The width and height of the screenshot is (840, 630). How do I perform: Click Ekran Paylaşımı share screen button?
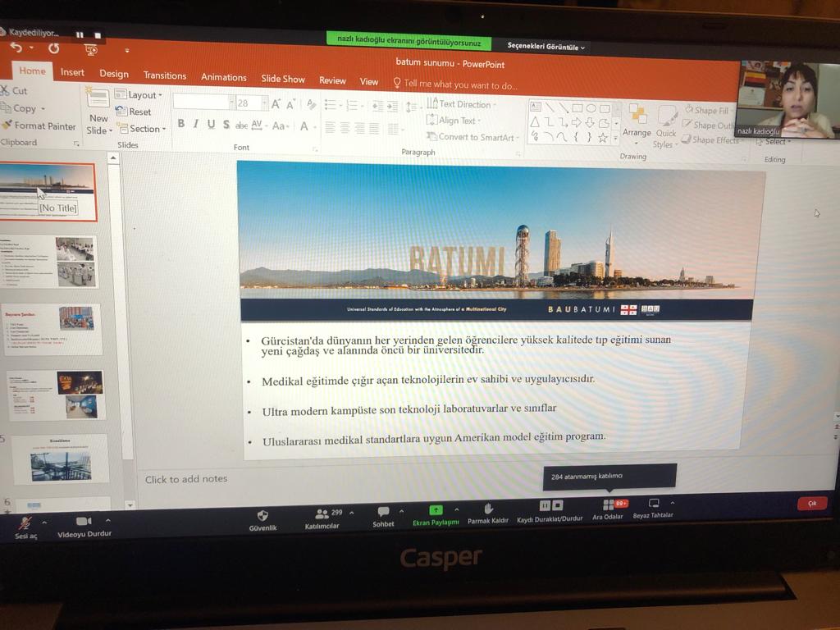click(x=436, y=516)
